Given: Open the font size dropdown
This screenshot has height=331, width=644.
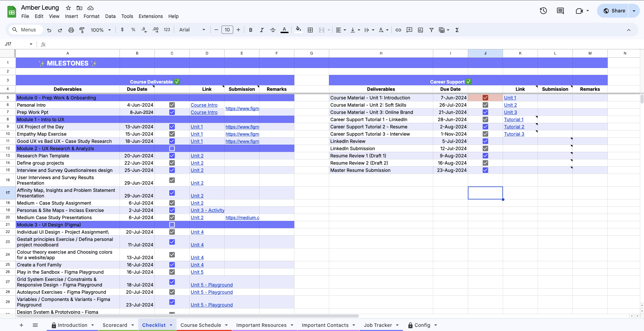Looking at the screenshot, I should (227, 30).
